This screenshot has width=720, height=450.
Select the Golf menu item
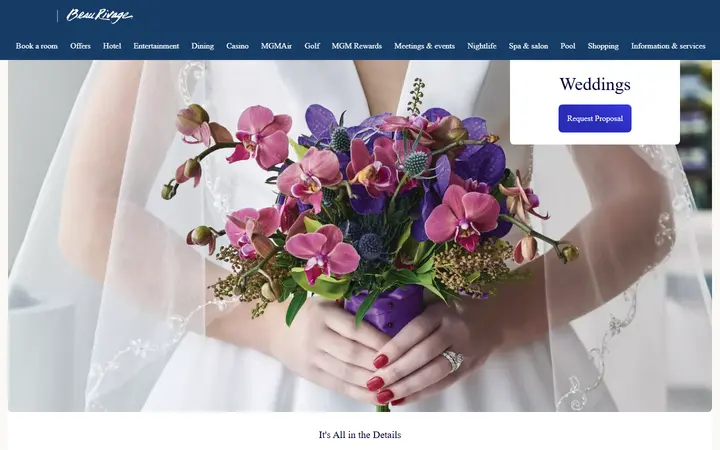(312, 46)
